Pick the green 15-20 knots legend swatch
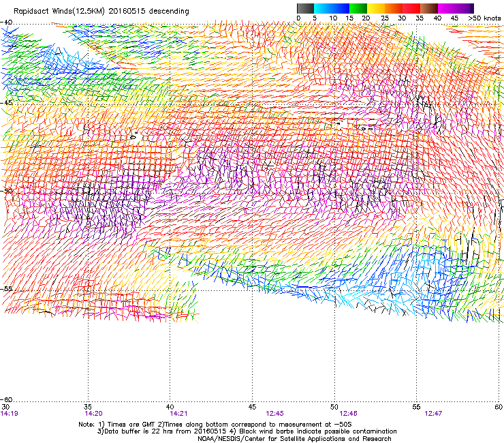The height and width of the screenshot is (443, 504). pos(358,8)
